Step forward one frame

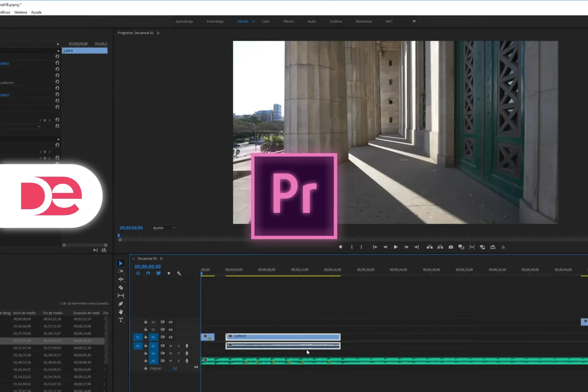pyautogui.click(x=406, y=247)
